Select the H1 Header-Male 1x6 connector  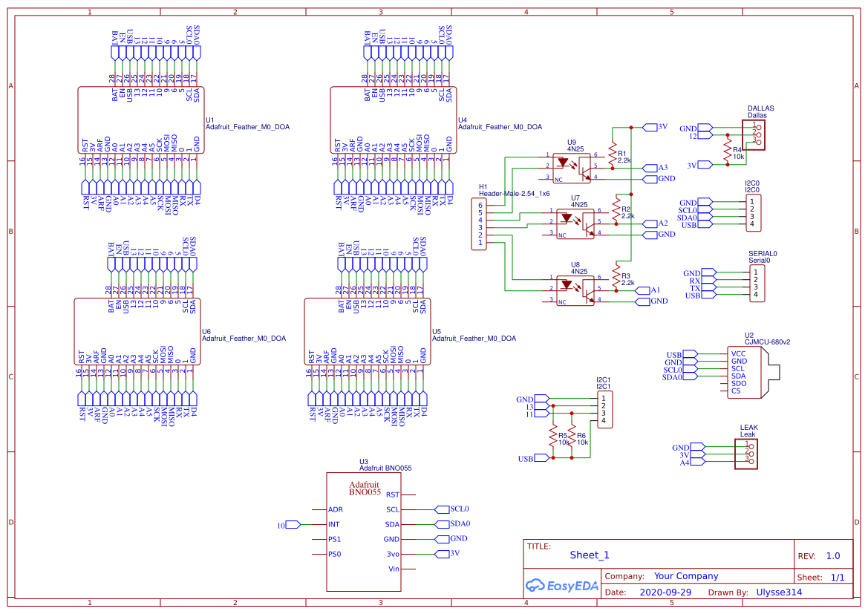[481, 223]
